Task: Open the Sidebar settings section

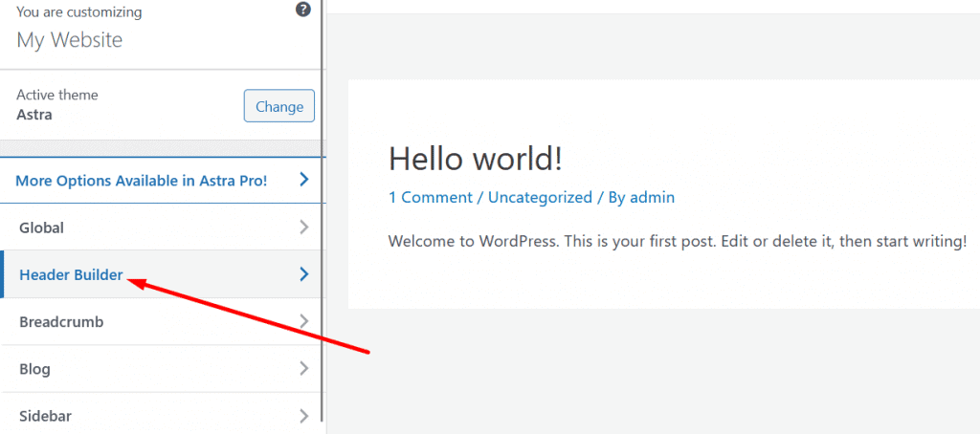Action: coord(161,415)
